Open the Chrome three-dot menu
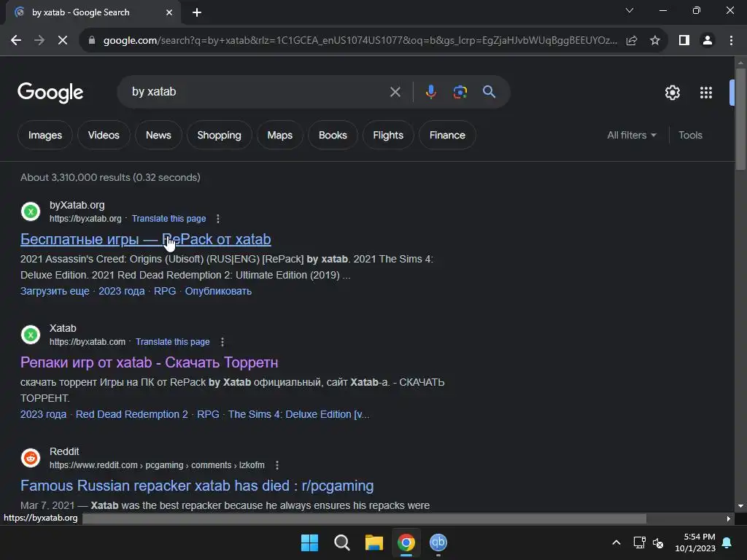The height and width of the screenshot is (560, 747). (x=731, y=41)
